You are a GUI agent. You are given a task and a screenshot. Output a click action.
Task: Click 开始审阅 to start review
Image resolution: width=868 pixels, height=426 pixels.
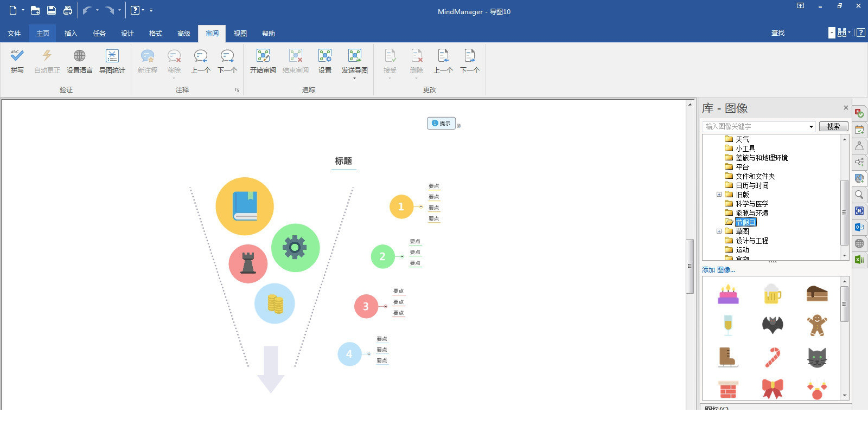click(x=263, y=61)
